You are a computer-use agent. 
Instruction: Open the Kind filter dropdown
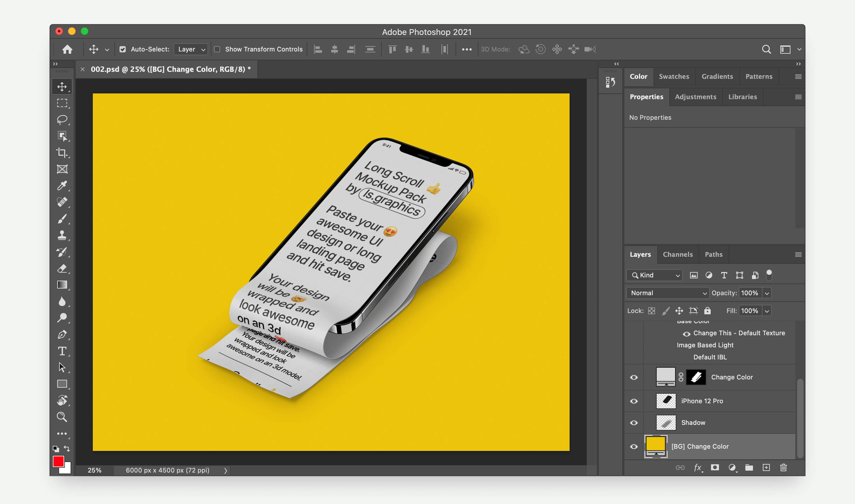click(654, 275)
